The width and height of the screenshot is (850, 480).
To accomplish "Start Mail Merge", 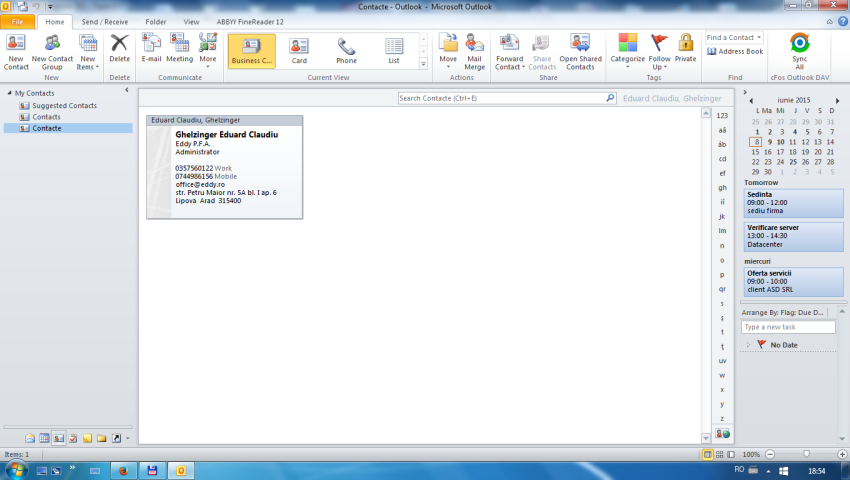I will 474,52.
